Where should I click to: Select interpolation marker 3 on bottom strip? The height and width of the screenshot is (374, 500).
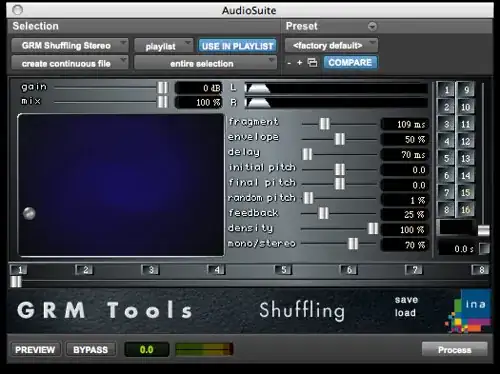coord(150,269)
